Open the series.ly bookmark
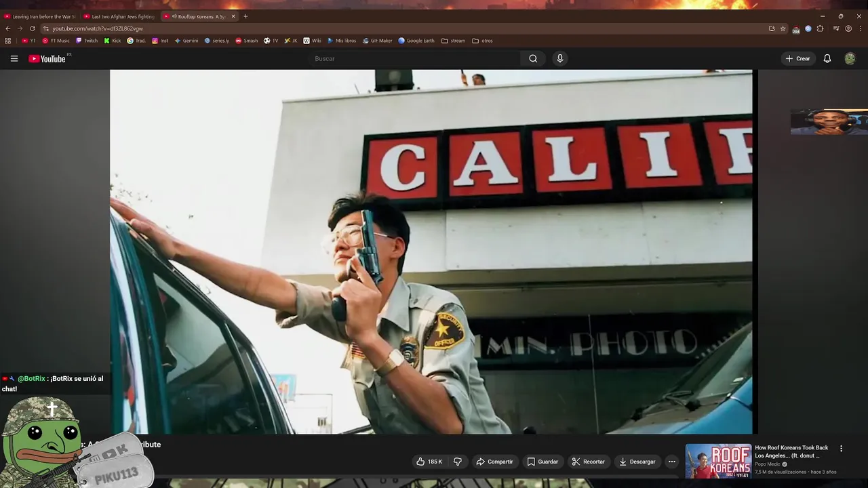Screen dimensions: 868x488 click(217, 41)
